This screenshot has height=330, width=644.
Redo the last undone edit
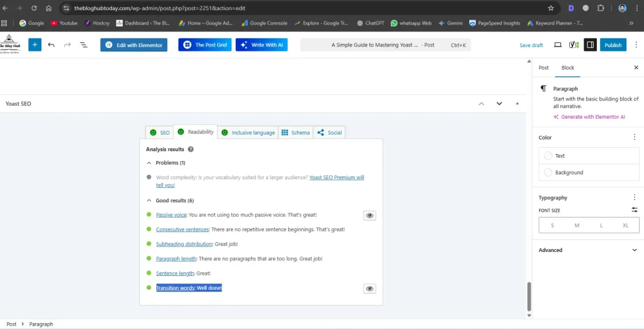click(x=67, y=45)
